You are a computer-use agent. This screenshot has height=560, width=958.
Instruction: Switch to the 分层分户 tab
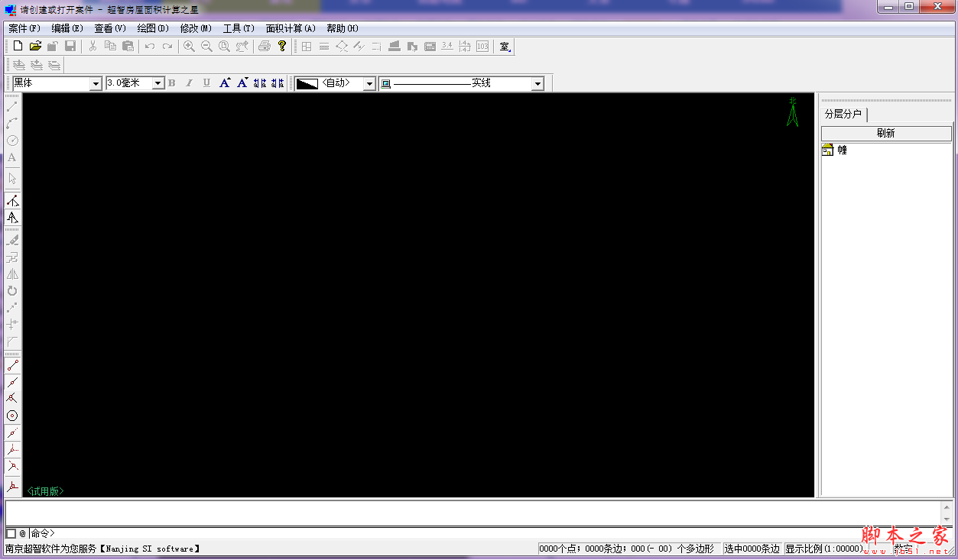click(843, 115)
